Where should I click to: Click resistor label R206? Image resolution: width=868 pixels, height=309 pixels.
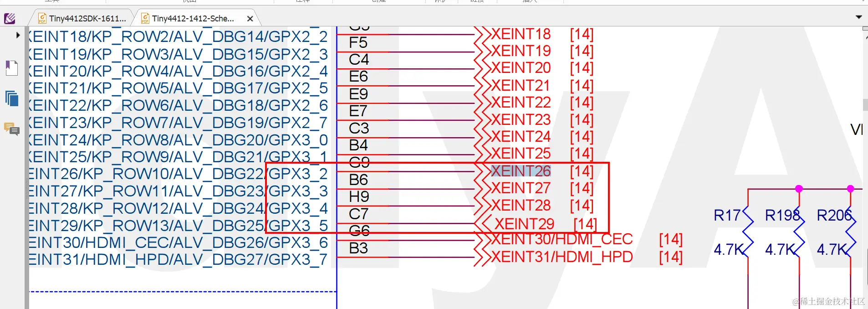[834, 215]
